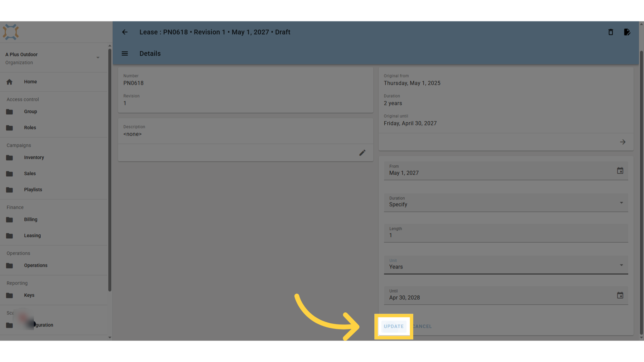
Task: Click the Inventory folder icon
Action: coord(9,158)
